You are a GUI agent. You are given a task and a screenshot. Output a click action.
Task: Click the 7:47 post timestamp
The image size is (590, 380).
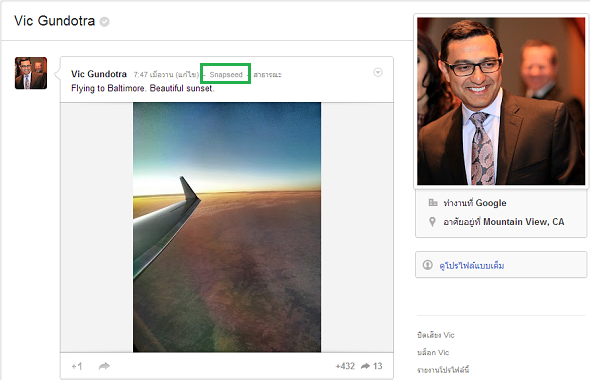(x=141, y=74)
